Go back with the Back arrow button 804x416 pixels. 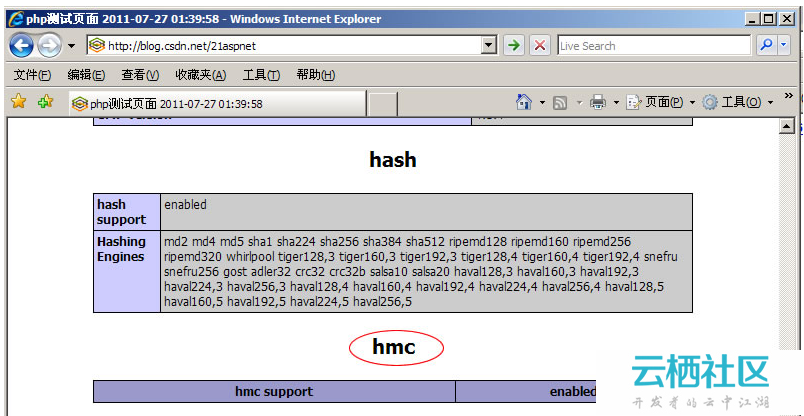pos(22,46)
